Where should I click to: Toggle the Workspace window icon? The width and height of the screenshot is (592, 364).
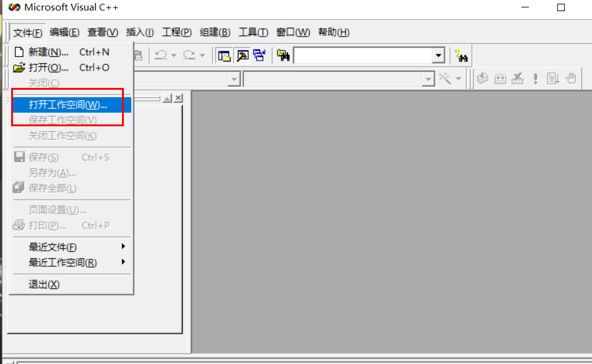pos(224,56)
